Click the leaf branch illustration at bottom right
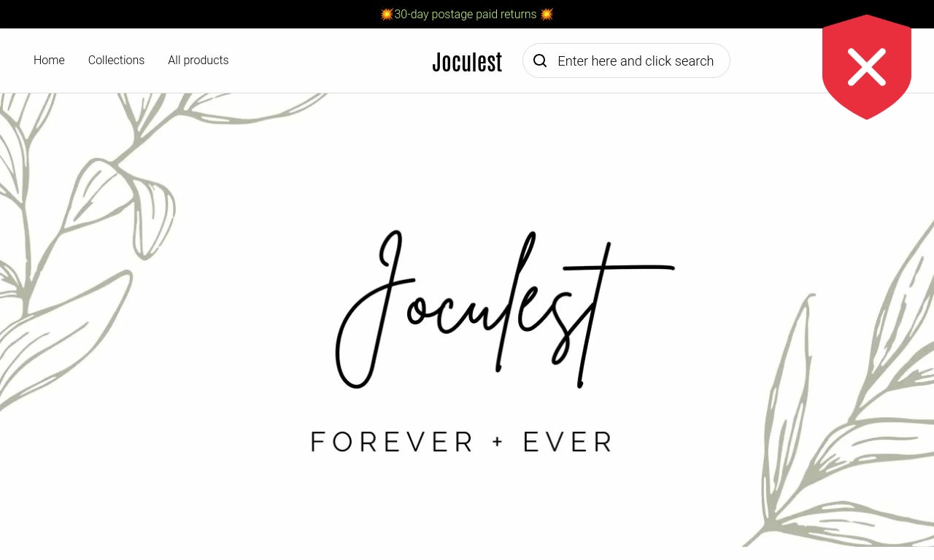The height and width of the screenshot is (560, 934). click(x=846, y=408)
